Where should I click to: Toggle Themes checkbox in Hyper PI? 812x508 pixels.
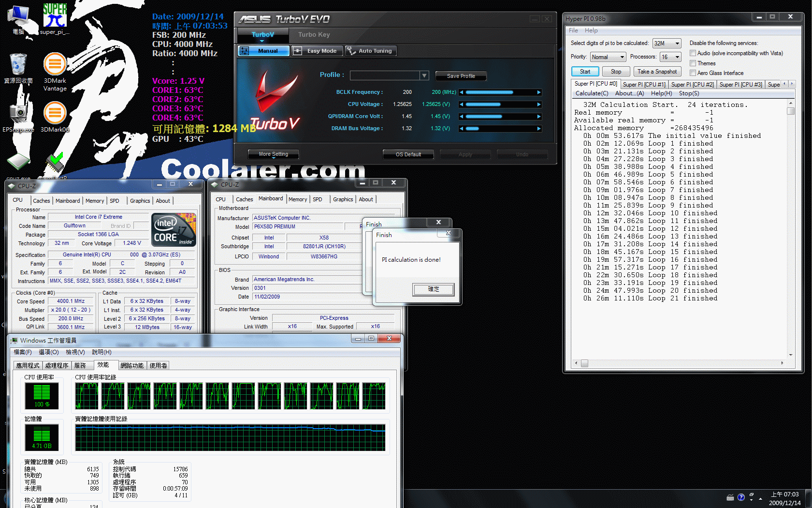(x=693, y=63)
